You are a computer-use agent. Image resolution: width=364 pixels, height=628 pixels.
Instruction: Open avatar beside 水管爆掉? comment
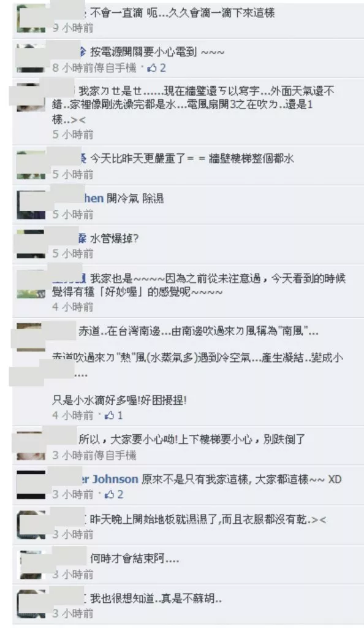click(x=31, y=244)
